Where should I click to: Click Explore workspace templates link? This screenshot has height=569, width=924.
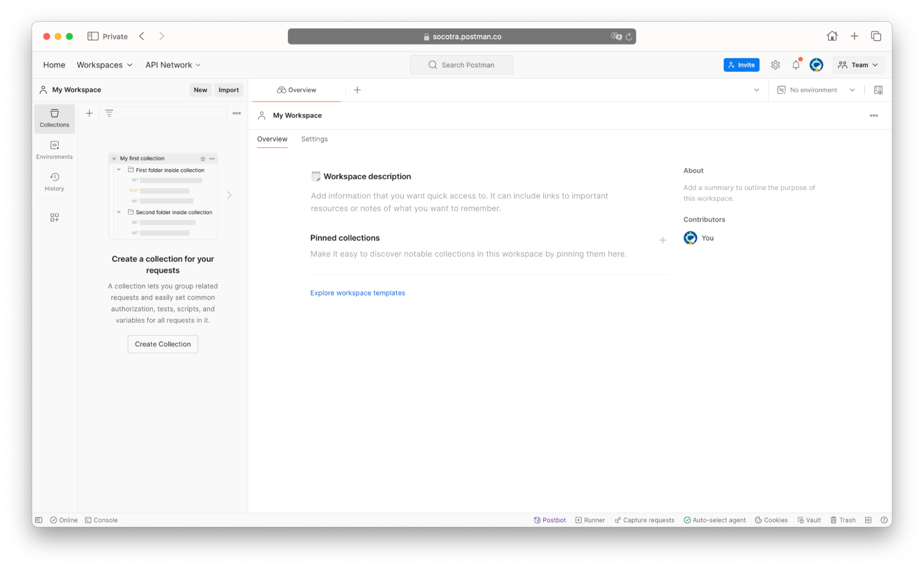[x=358, y=293]
